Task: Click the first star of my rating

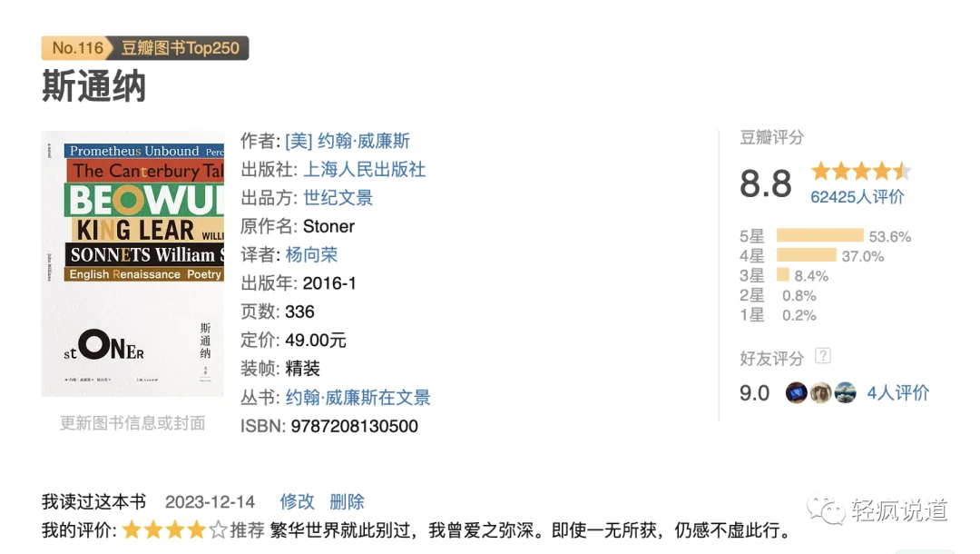Action: (132, 530)
